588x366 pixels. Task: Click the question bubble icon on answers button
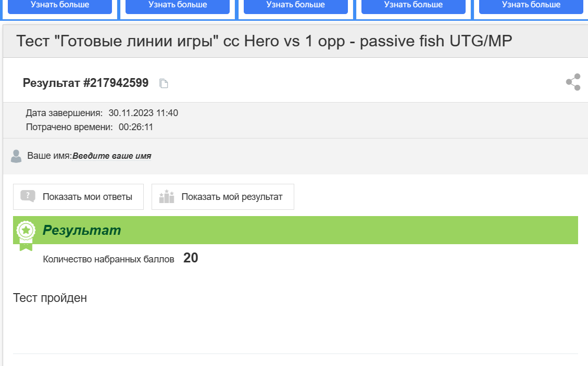pyautogui.click(x=28, y=196)
